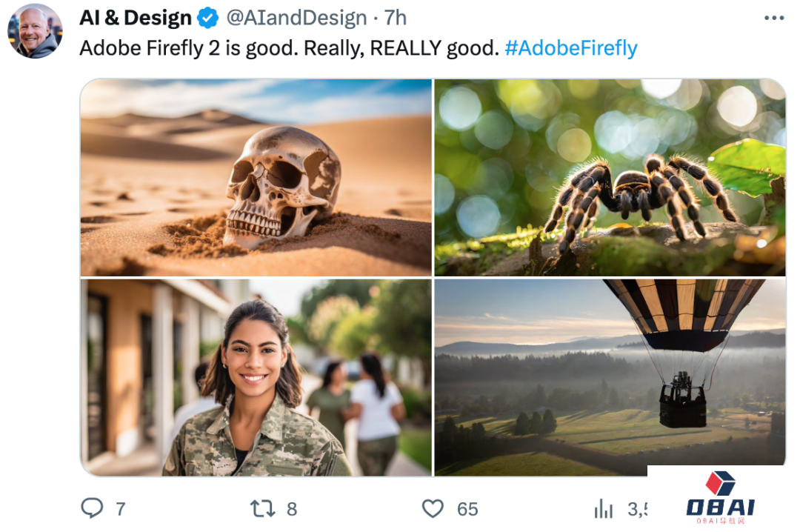Open the #AdobeFirefly hashtag link
800x532 pixels.
coord(571,48)
